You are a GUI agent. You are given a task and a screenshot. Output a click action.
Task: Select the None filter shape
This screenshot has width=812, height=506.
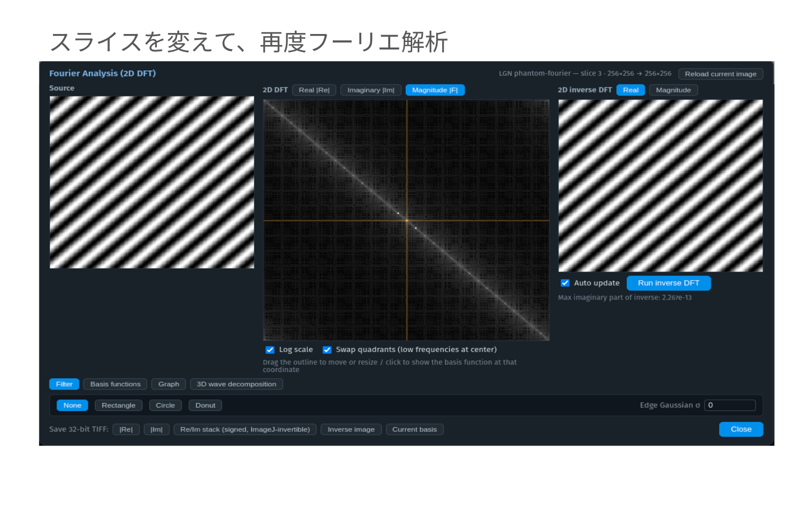coord(72,405)
